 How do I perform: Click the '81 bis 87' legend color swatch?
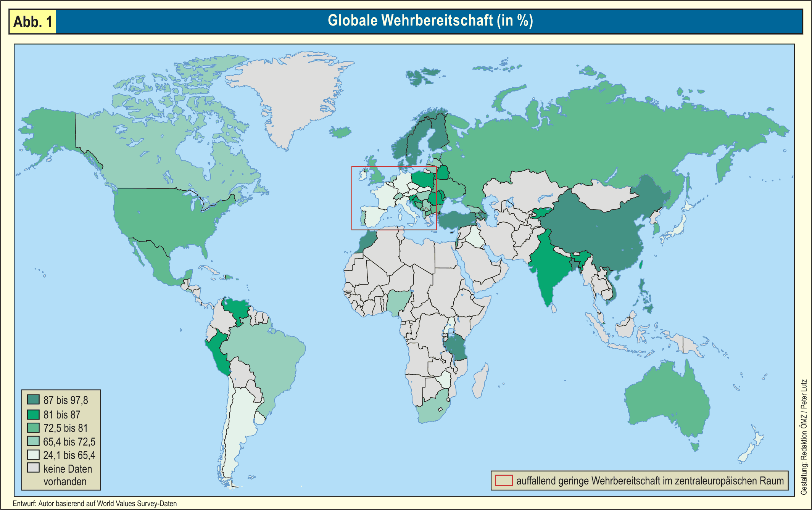[33, 414]
